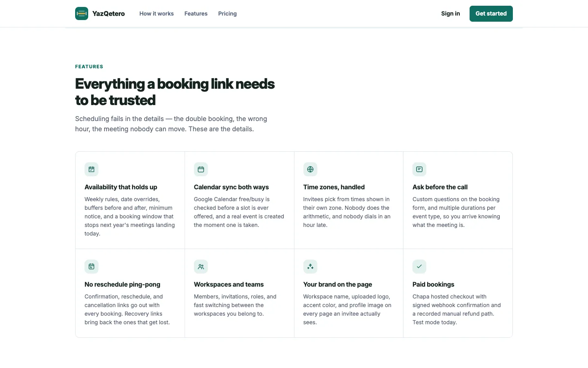This screenshot has width=588, height=368.
Task: Click the YazQetero brand name
Action: pyautogui.click(x=109, y=13)
